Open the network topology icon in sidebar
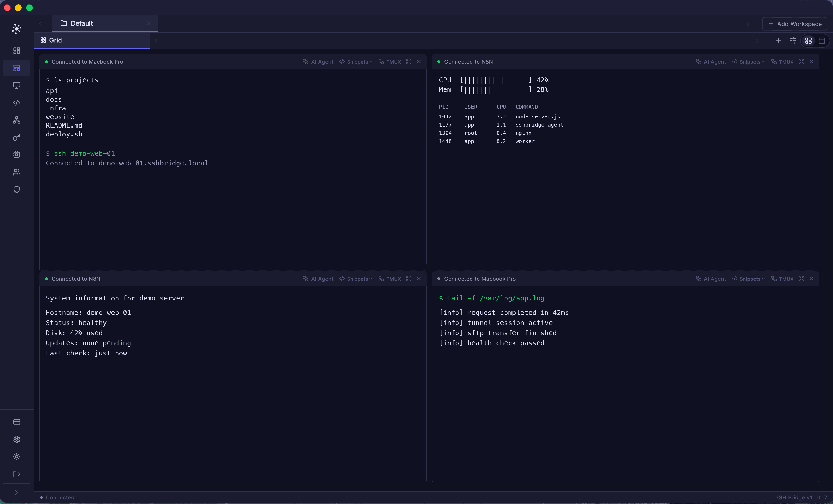The height and width of the screenshot is (504, 833). [17, 120]
